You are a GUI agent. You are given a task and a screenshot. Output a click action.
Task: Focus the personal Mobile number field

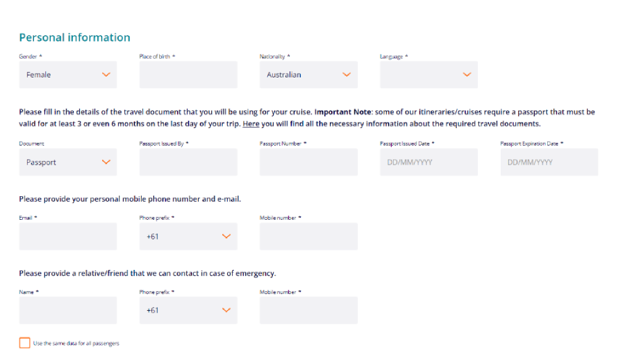[308, 236]
